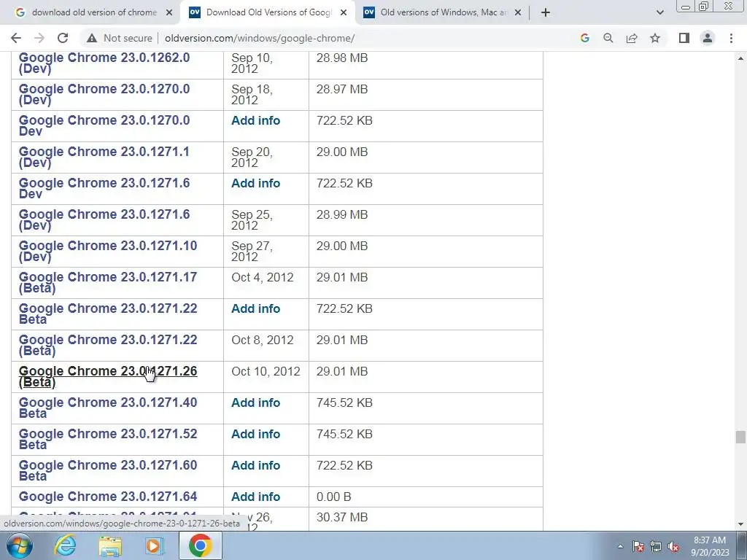Reload the current page
Viewport: 747px width, 560px height.
click(x=63, y=38)
